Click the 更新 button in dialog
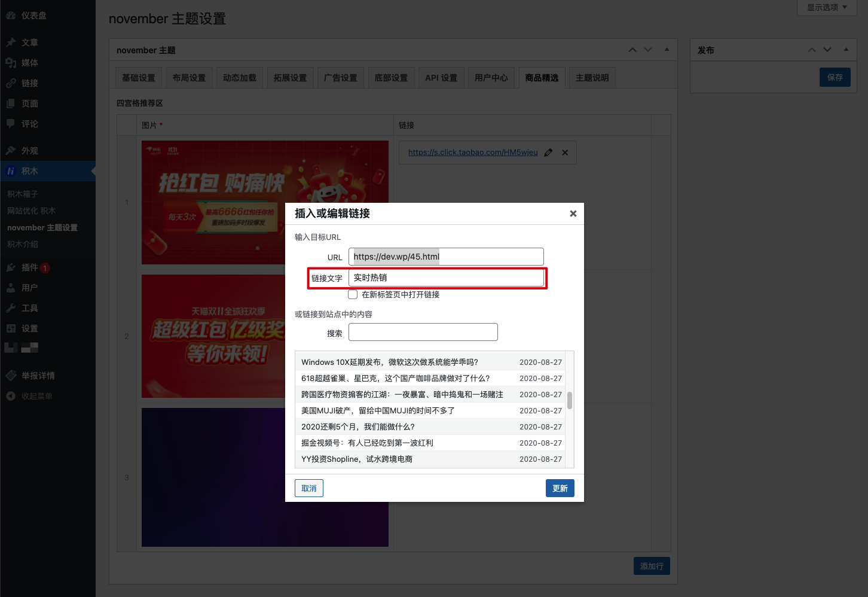 pos(560,488)
